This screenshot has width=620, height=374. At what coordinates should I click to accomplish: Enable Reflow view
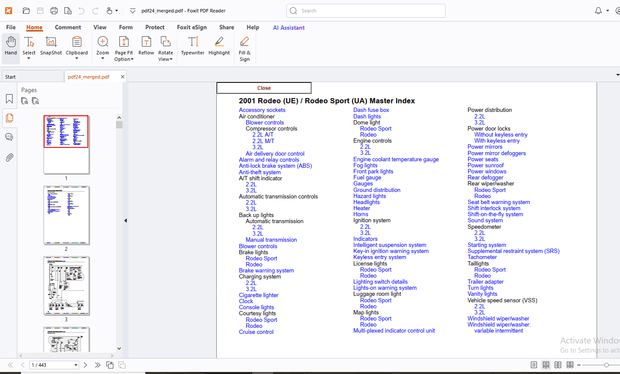point(146,45)
